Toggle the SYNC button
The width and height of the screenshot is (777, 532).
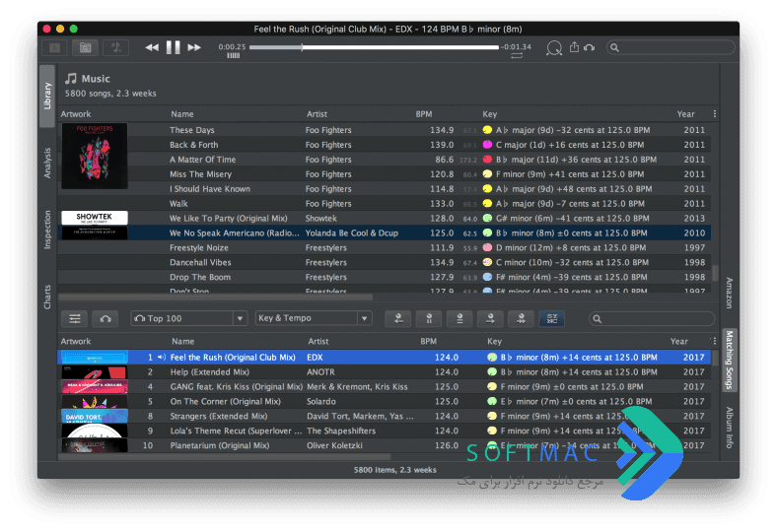pos(551,318)
